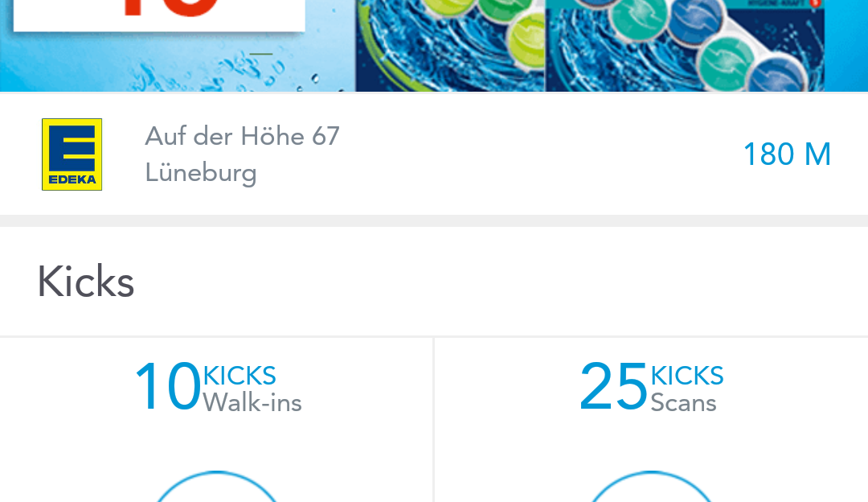This screenshot has height=502, width=868.
Task: Tap the yellow EDEKA logo
Action: tap(72, 154)
